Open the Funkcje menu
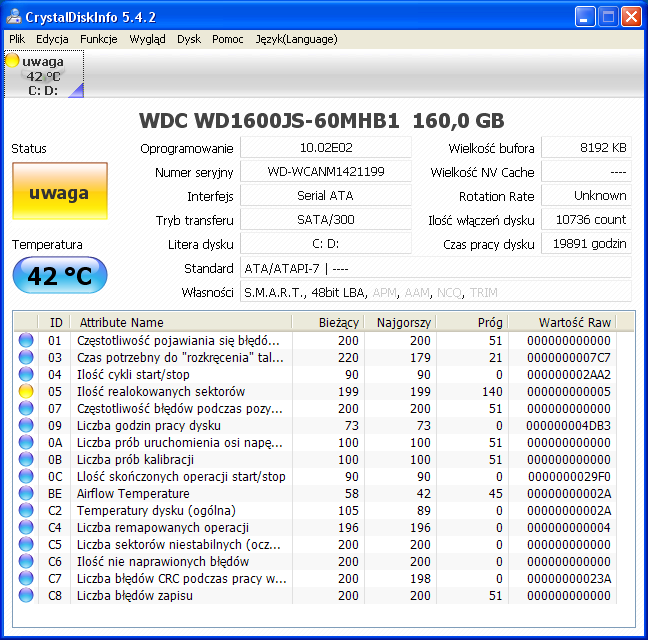 tap(99, 39)
